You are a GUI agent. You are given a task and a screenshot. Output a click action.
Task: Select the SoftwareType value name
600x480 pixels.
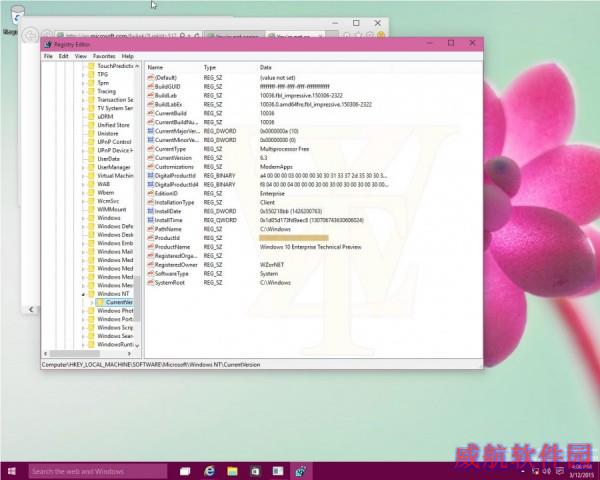(171, 274)
